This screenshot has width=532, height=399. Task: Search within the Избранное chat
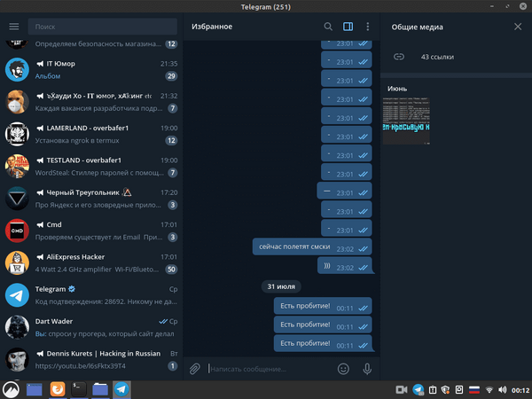pos(328,27)
